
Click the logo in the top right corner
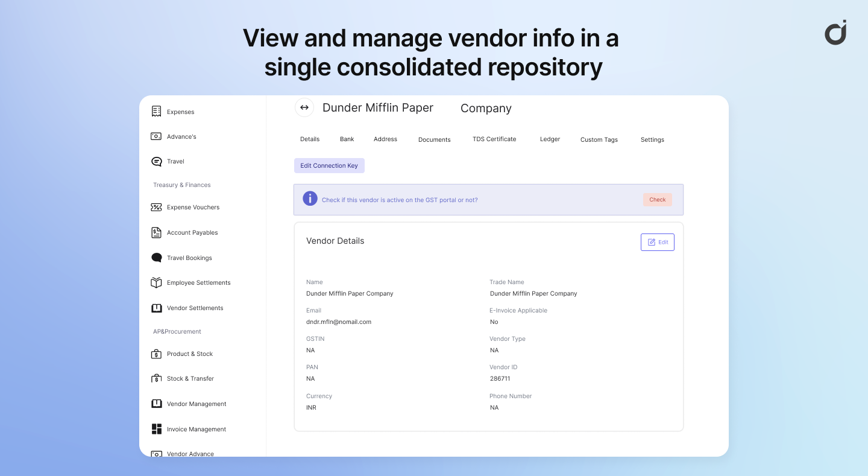tap(836, 33)
